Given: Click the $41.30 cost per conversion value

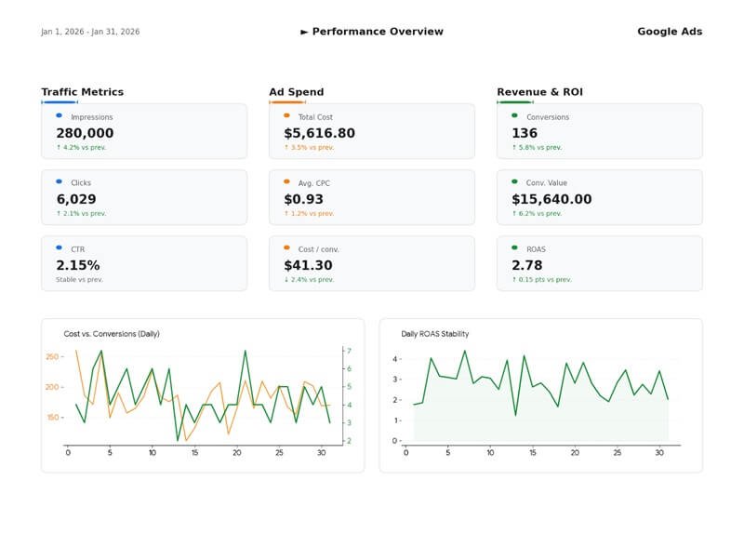Looking at the screenshot, I should [308, 265].
